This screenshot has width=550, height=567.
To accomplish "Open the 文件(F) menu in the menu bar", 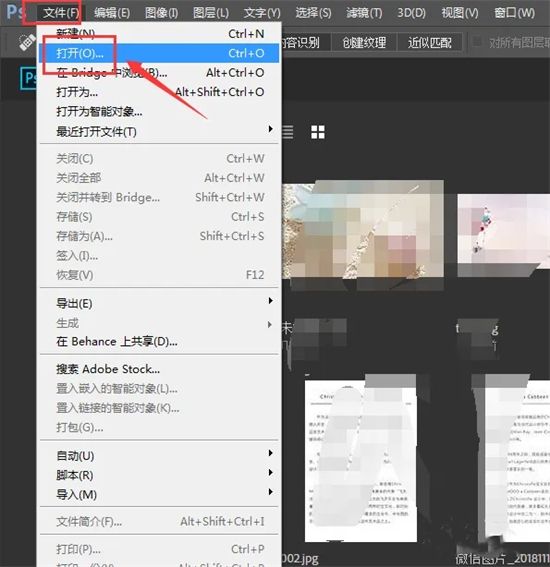I will (x=60, y=13).
